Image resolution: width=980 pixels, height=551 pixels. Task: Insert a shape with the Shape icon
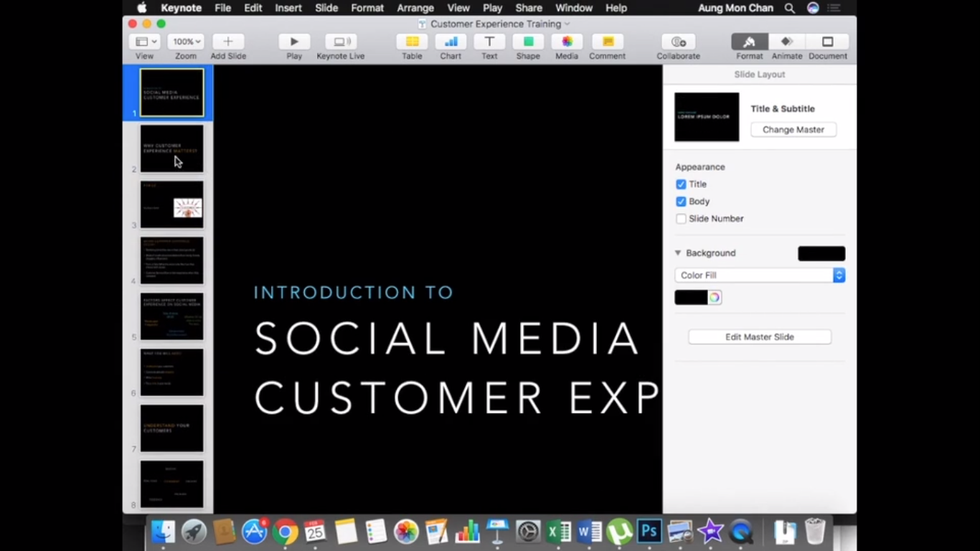[x=528, y=42]
